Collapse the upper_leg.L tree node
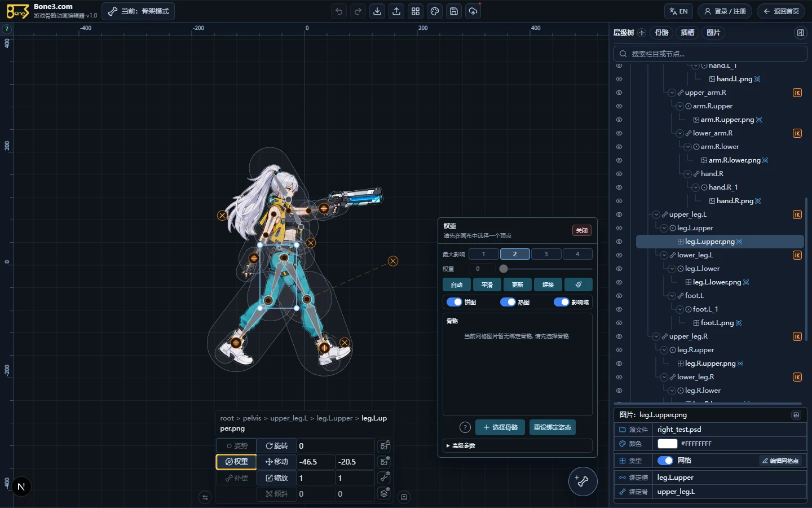 [x=656, y=214]
